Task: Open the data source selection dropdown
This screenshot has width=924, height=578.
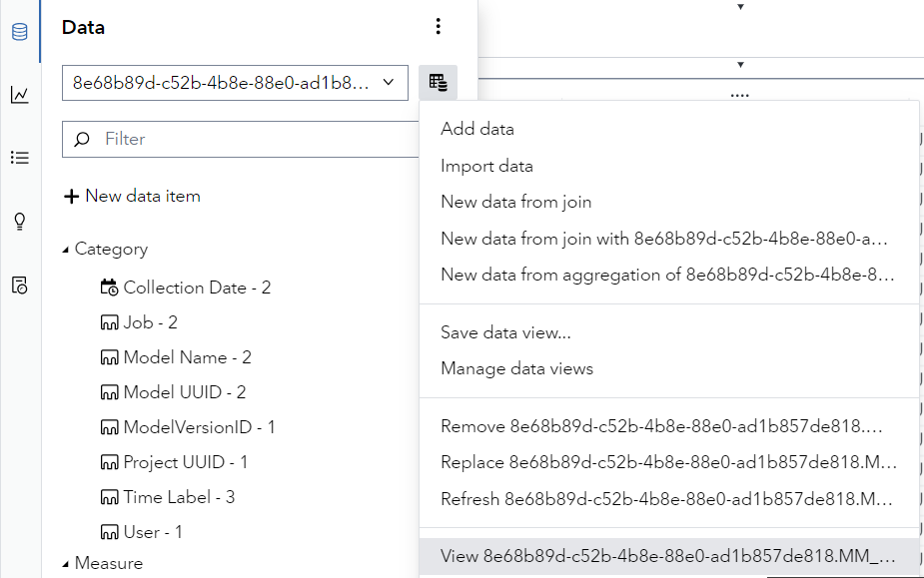Action: (x=236, y=83)
